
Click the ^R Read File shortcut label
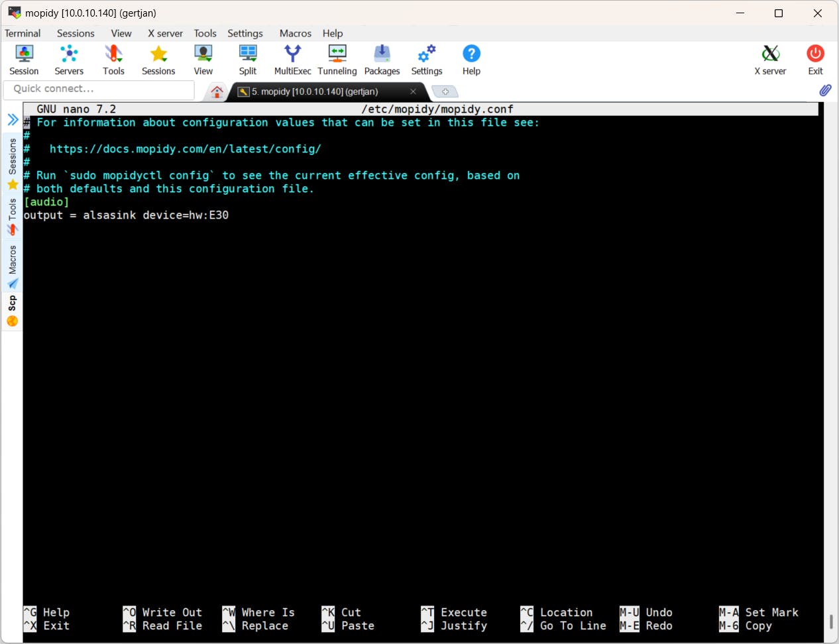click(x=162, y=626)
